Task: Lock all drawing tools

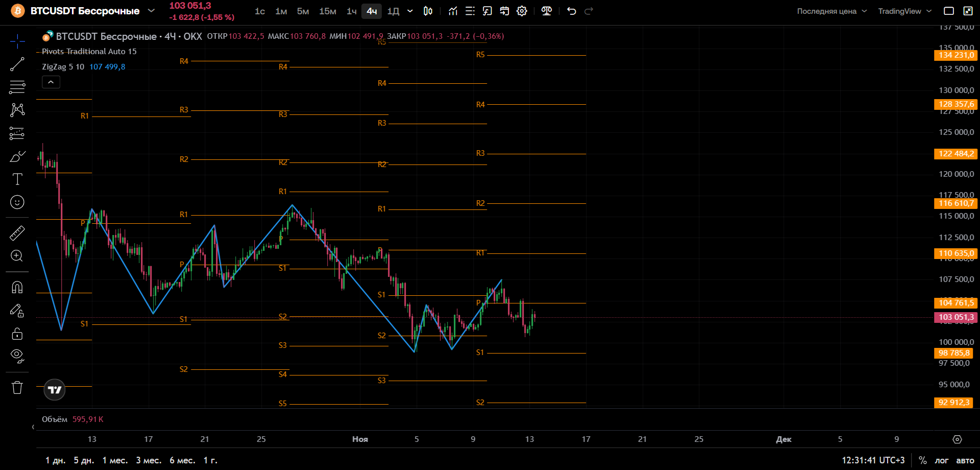Action: [x=17, y=333]
